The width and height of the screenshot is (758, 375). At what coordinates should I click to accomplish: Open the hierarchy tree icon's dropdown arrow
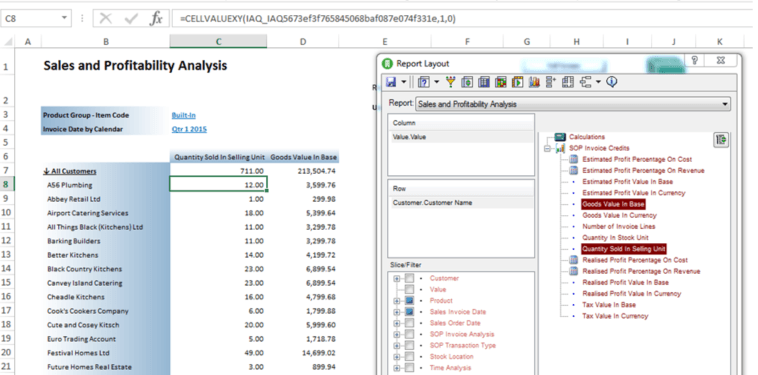click(x=598, y=82)
